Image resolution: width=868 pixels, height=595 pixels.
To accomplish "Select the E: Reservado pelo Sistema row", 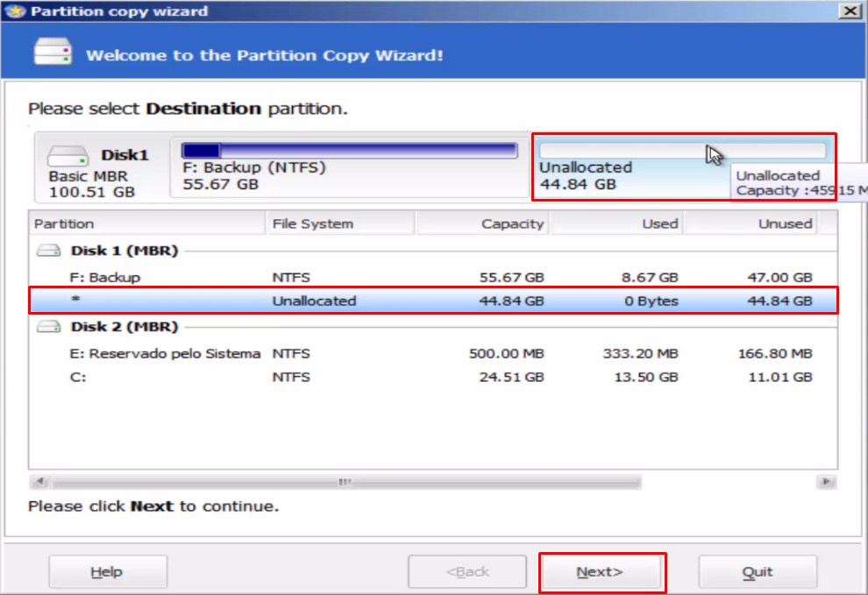I will click(x=433, y=353).
